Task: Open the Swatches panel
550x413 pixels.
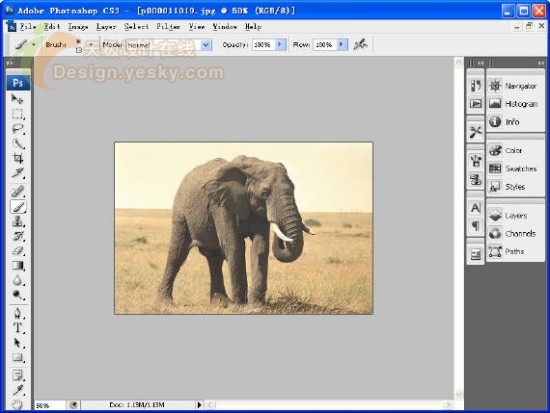Action: (x=515, y=169)
